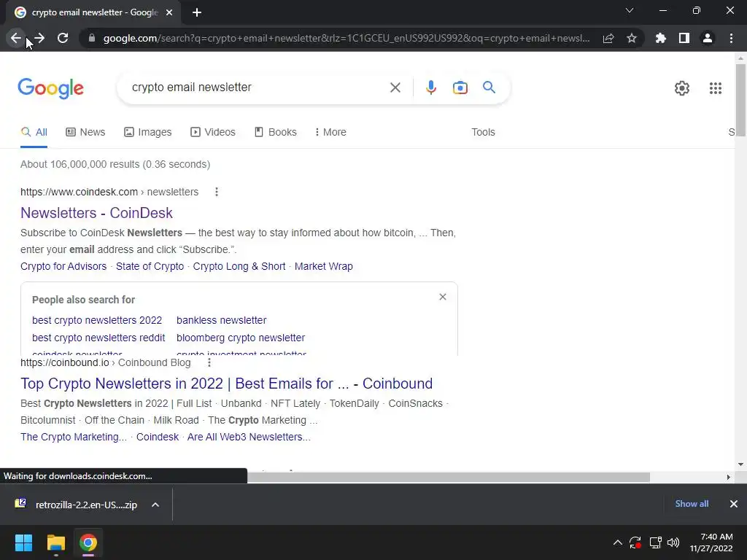Open the State of Crypto sitelink
747x560 pixels.
[x=150, y=266]
